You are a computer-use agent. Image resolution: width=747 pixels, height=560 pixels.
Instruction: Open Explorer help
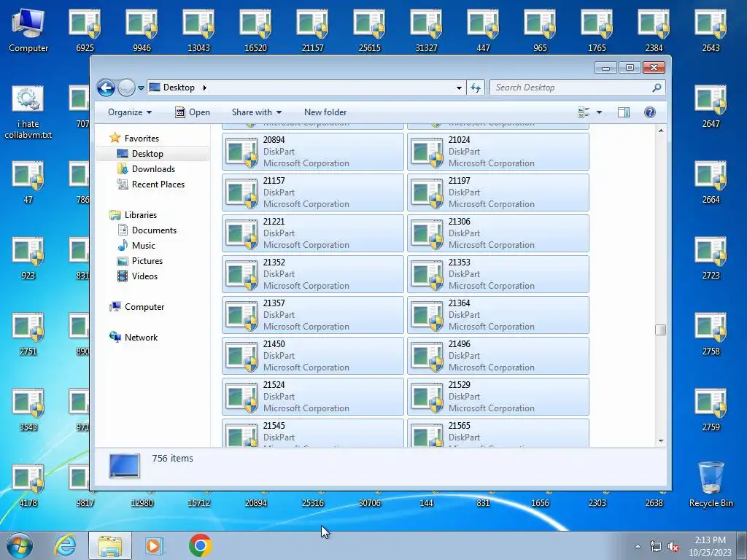tap(649, 112)
